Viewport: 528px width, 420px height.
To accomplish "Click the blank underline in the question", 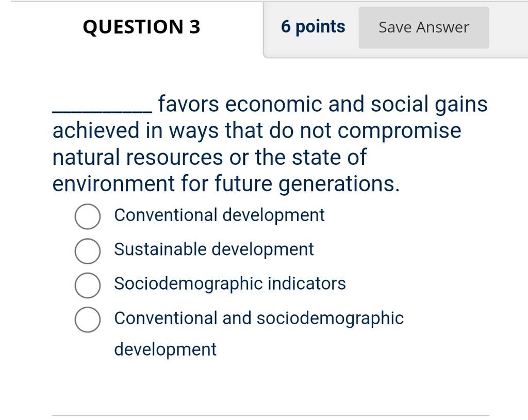I will point(103,111).
